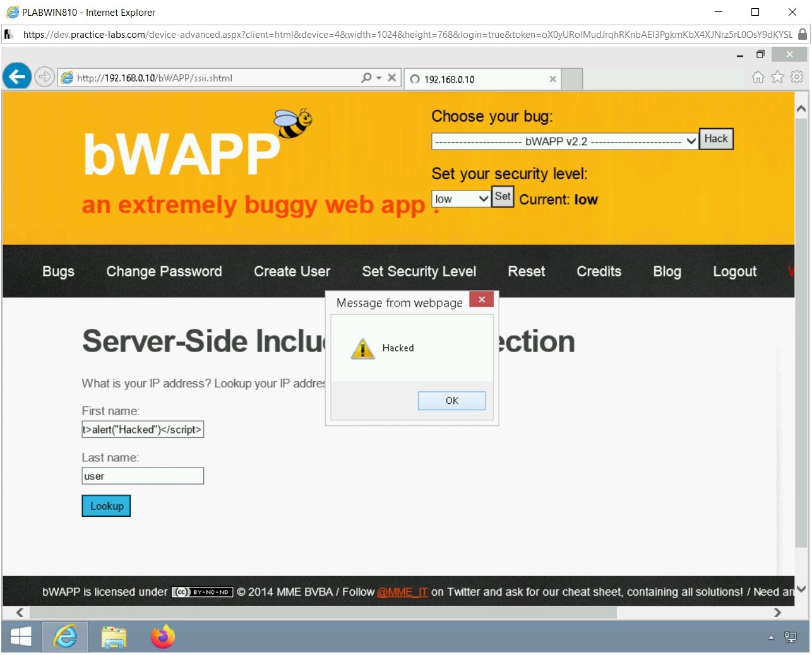The width and height of the screenshot is (812, 655).
Task: Open File Explorer from the taskbar
Action: tap(114, 637)
